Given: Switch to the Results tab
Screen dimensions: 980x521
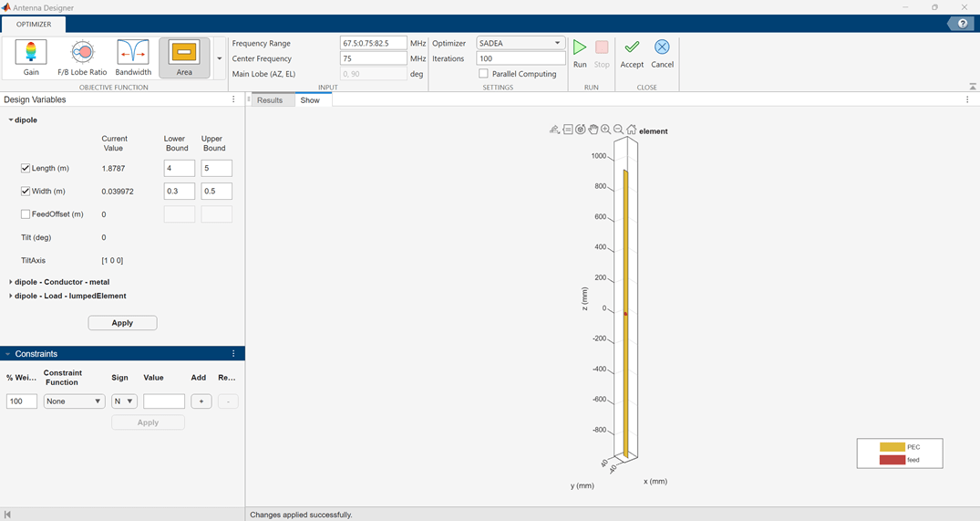Looking at the screenshot, I should pos(270,100).
